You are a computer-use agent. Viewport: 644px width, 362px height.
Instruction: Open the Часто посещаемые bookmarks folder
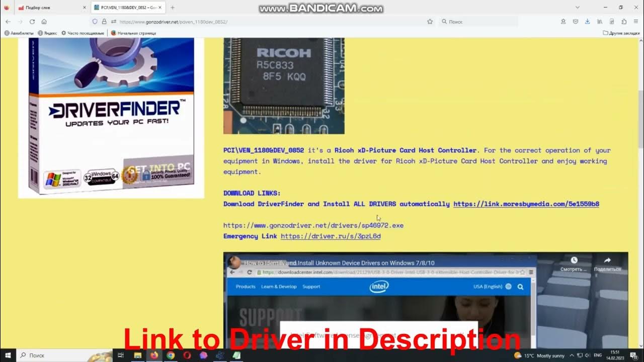click(83, 33)
